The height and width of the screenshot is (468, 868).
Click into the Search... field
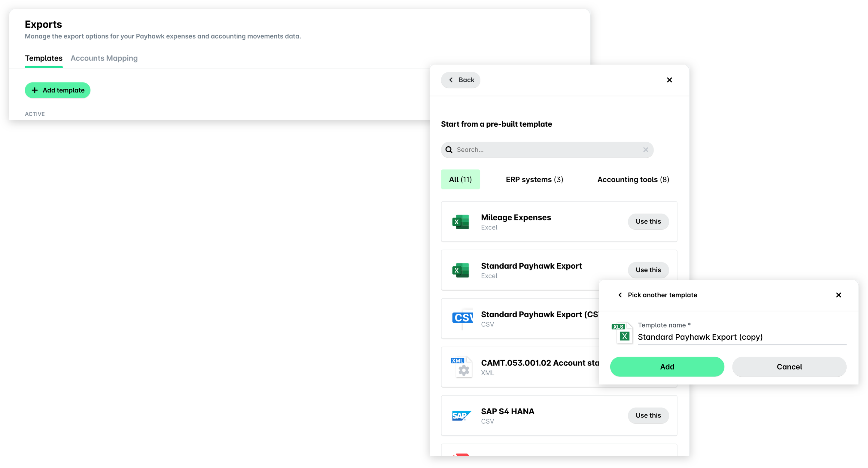pos(547,150)
